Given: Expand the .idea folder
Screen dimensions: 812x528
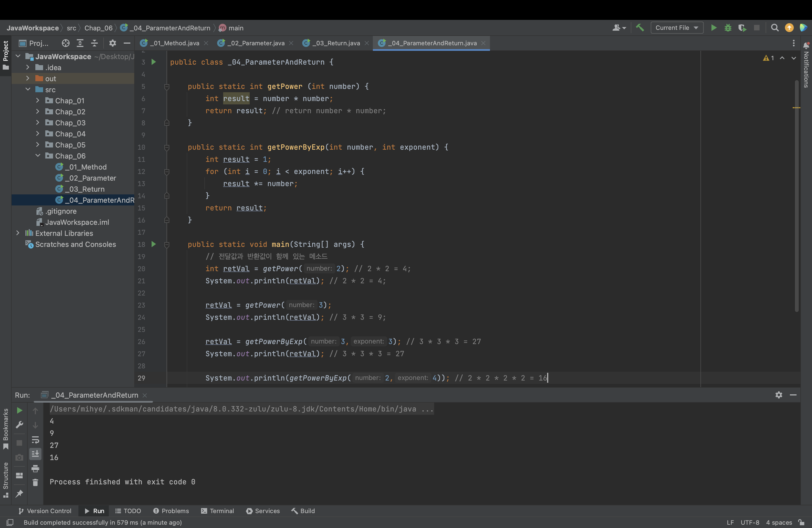Looking at the screenshot, I should click(x=28, y=67).
